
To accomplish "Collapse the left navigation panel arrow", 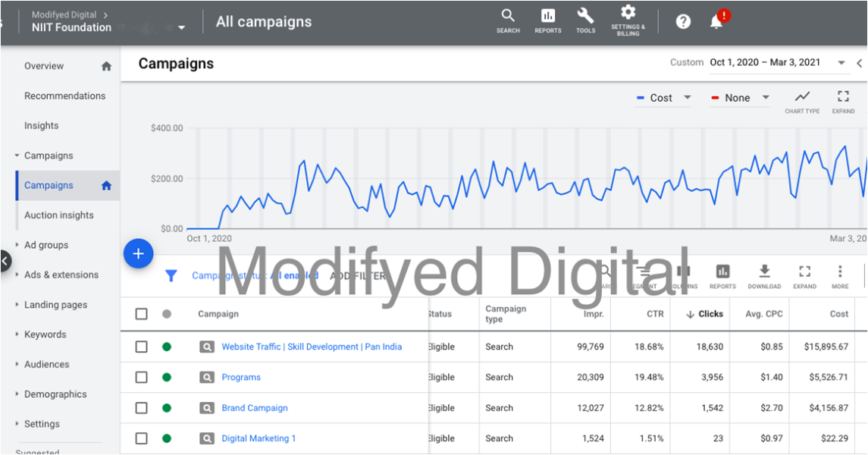I will click(x=5, y=260).
